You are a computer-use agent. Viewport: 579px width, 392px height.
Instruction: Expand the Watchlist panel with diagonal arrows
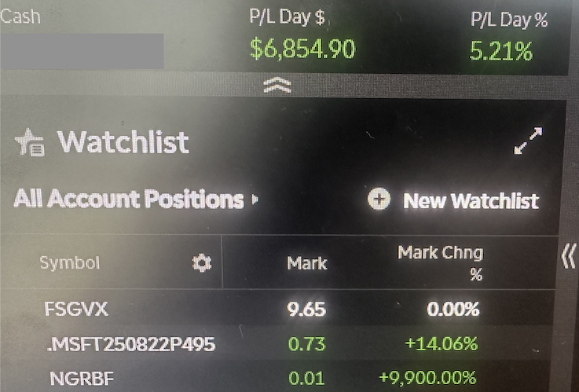(x=528, y=141)
